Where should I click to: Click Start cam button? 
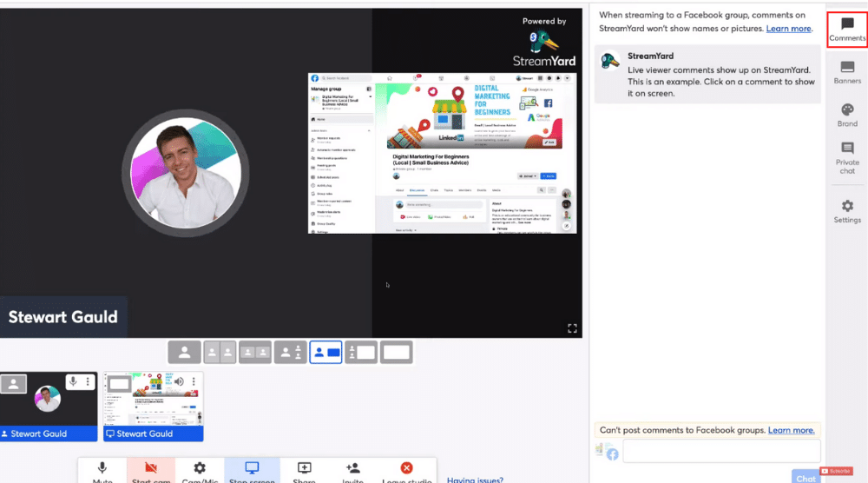click(151, 471)
